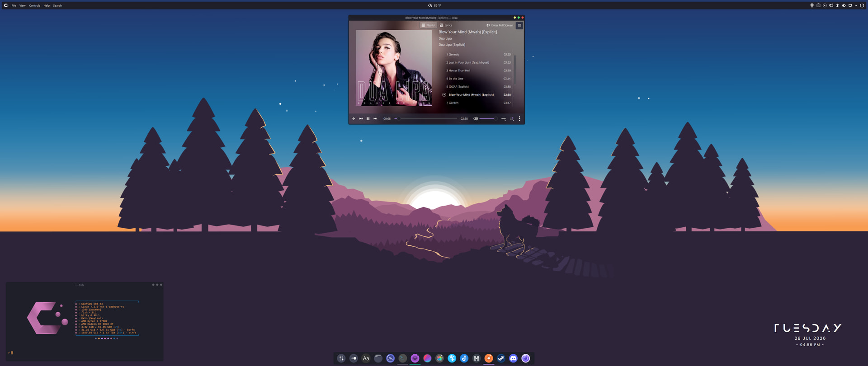The width and height of the screenshot is (868, 366).
Task: Seek in the track progress slider
Action: pyautogui.click(x=425, y=119)
